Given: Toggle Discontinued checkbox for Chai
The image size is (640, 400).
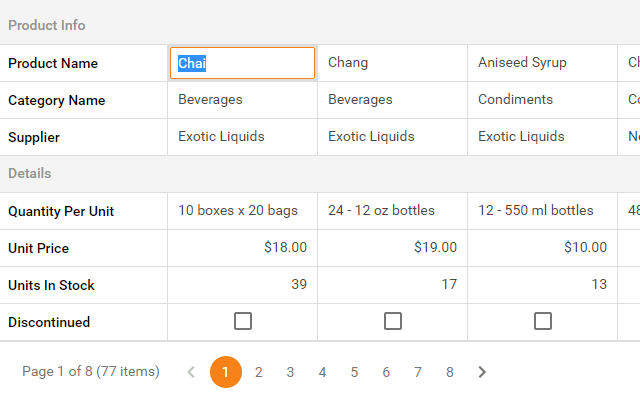Looking at the screenshot, I should pyautogui.click(x=243, y=321).
